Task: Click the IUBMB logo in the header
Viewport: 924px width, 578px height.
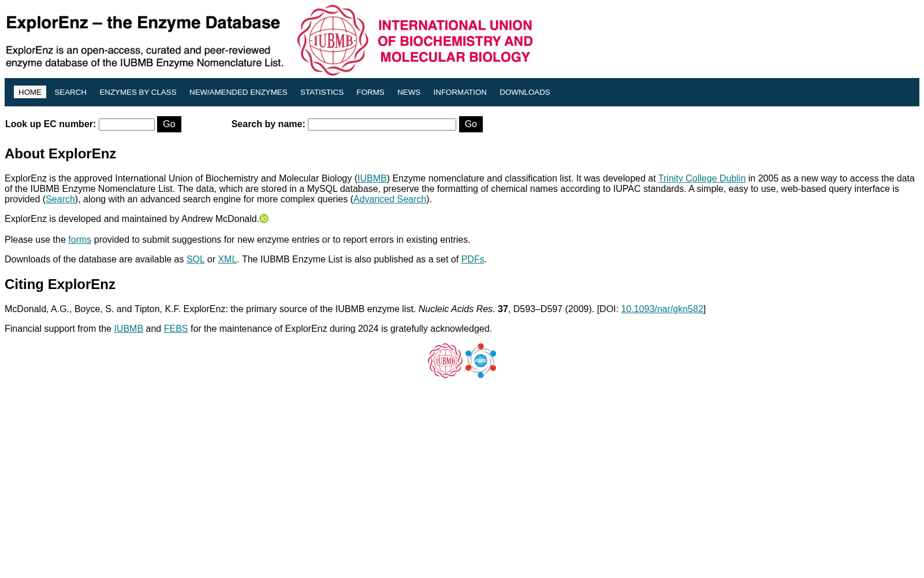Action: (x=333, y=40)
